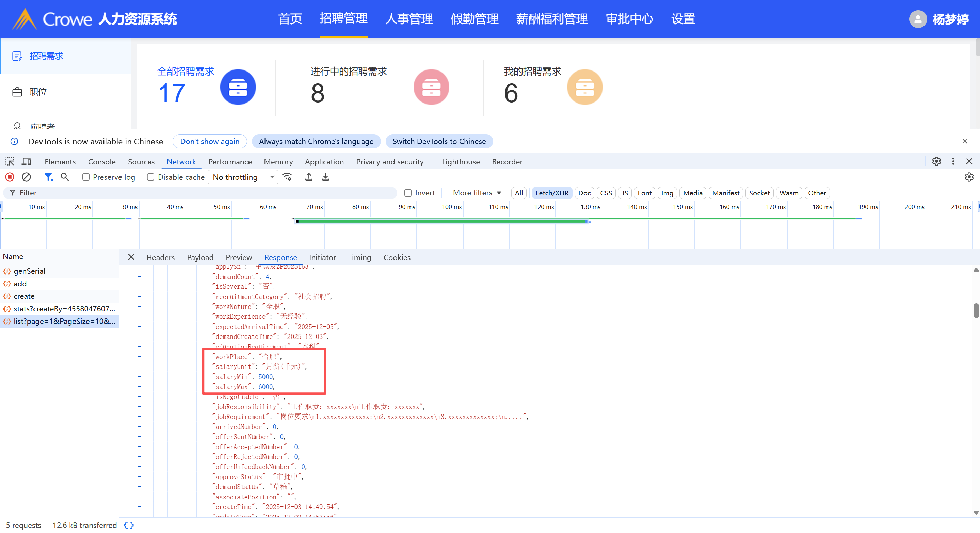Image resolution: width=980 pixels, height=533 pixels.
Task: Expand the More filters dropdown
Action: 477,193
